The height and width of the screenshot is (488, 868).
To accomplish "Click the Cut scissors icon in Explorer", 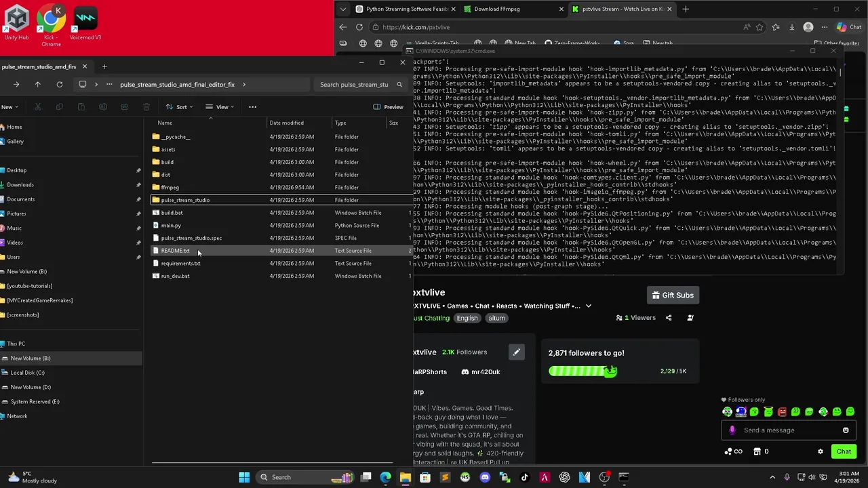I will [38, 106].
